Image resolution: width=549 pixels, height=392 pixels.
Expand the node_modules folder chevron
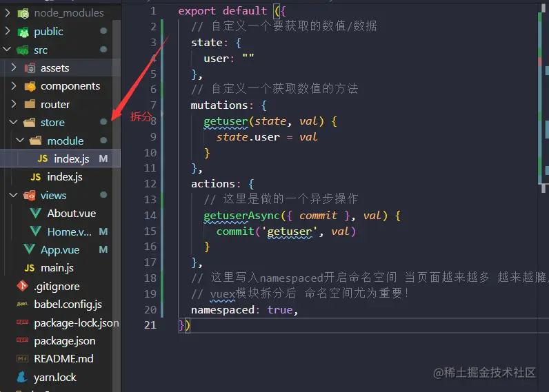point(8,13)
